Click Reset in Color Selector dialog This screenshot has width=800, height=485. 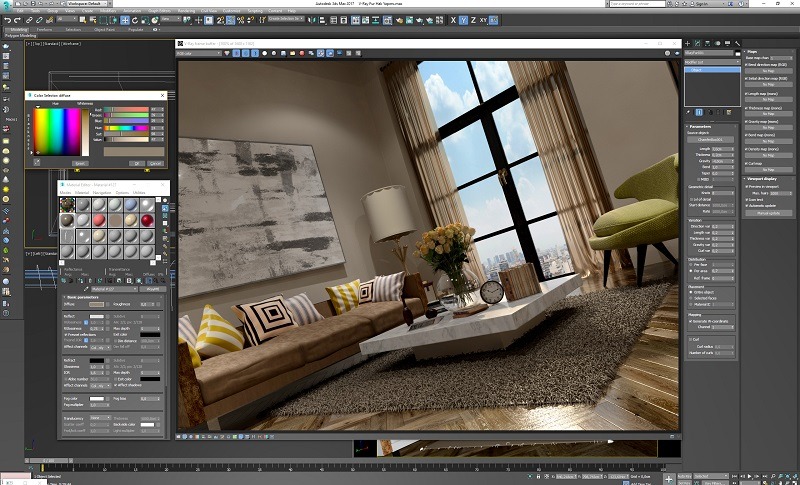click(80, 162)
